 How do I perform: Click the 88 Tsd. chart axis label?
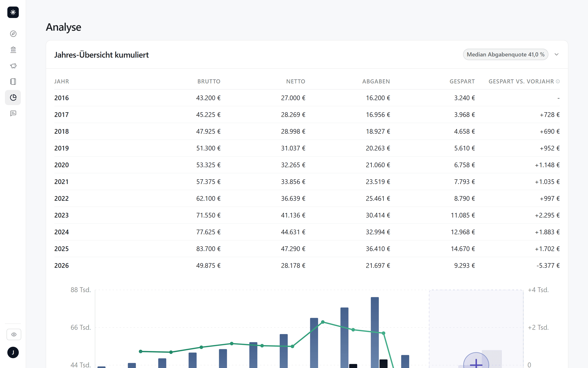coord(81,290)
